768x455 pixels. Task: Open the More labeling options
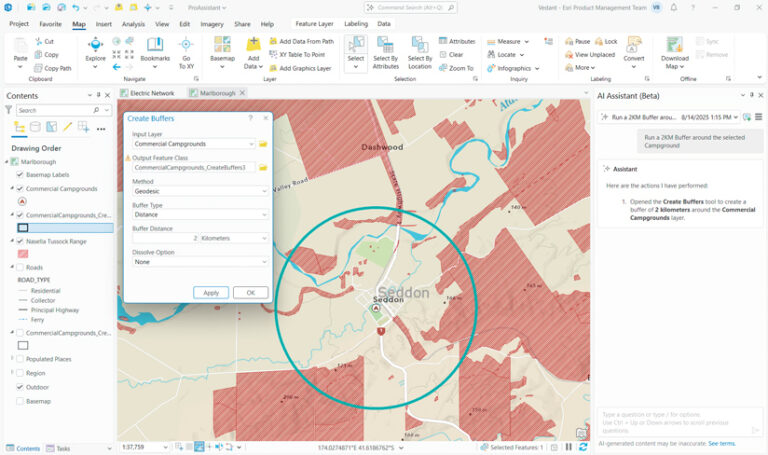point(580,68)
